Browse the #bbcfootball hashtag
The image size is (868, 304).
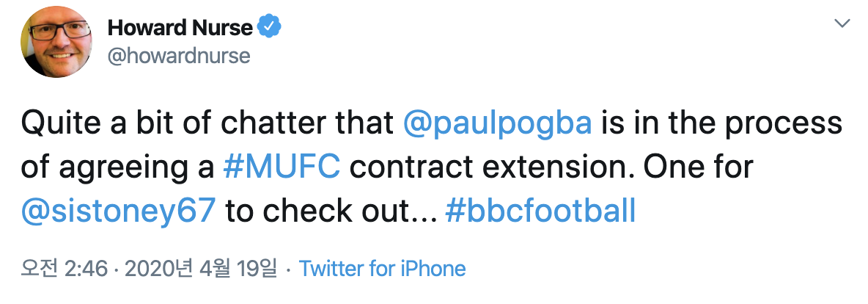(540, 211)
